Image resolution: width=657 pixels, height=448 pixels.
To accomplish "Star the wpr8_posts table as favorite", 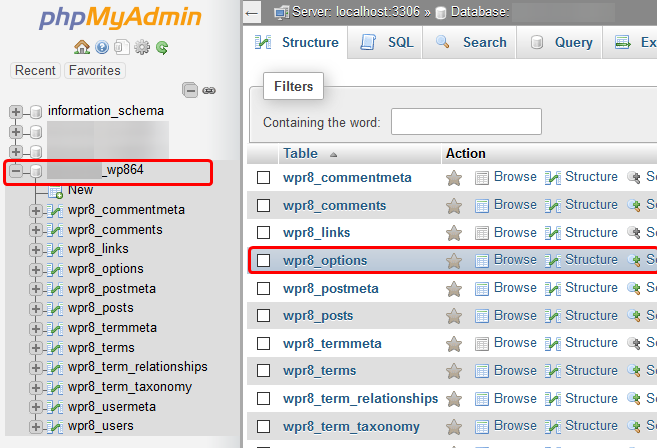I will [x=454, y=316].
